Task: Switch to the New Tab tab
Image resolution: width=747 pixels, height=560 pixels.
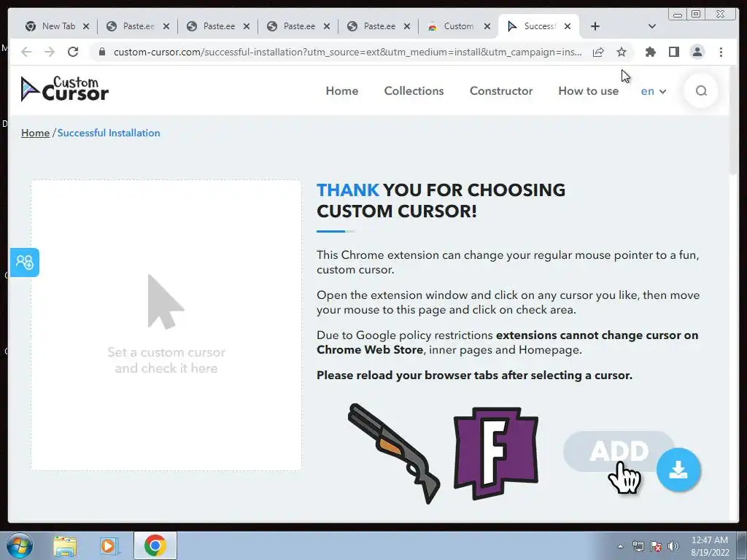Action: point(58,26)
